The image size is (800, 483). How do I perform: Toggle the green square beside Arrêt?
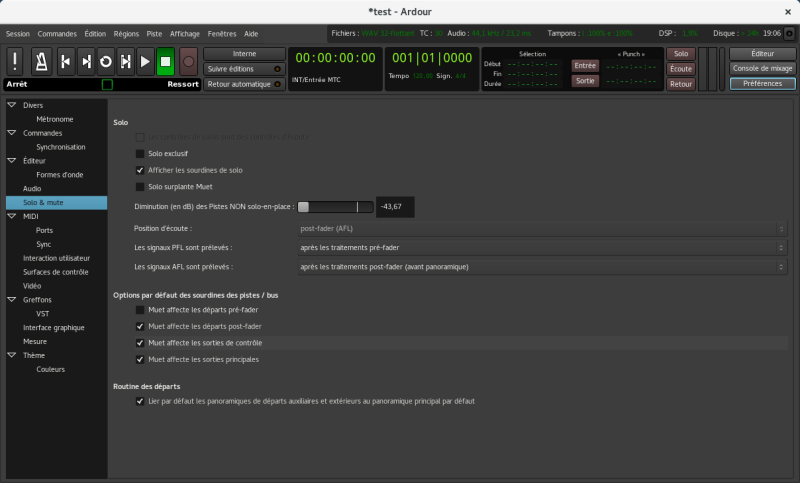(x=107, y=85)
